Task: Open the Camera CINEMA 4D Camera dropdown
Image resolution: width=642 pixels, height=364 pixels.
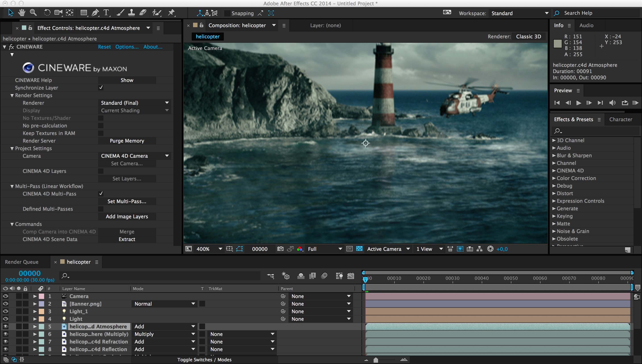Action: coord(135,156)
